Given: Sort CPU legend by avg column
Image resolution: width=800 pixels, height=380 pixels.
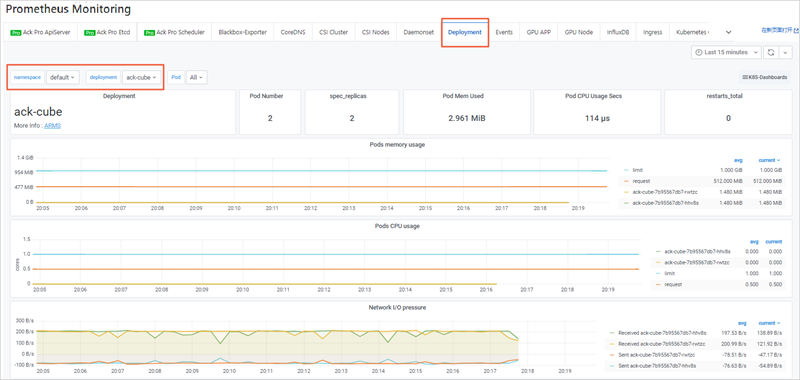Looking at the screenshot, I should point(754,242).
